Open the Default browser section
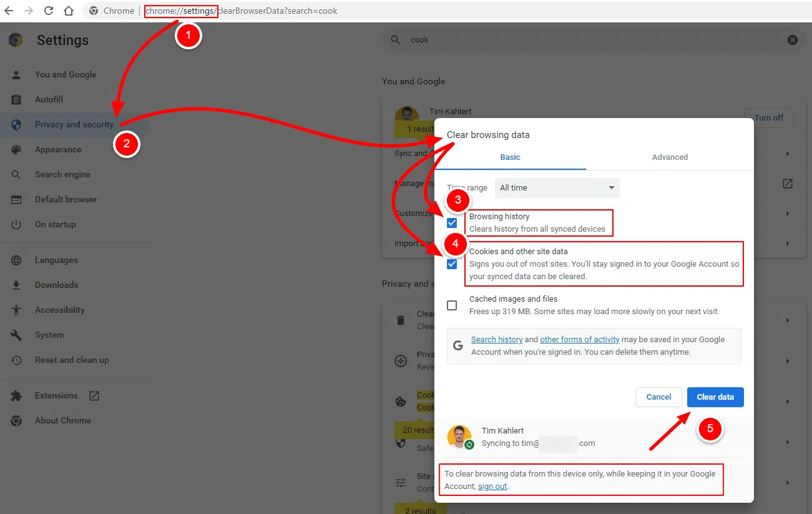 (66, 199)
